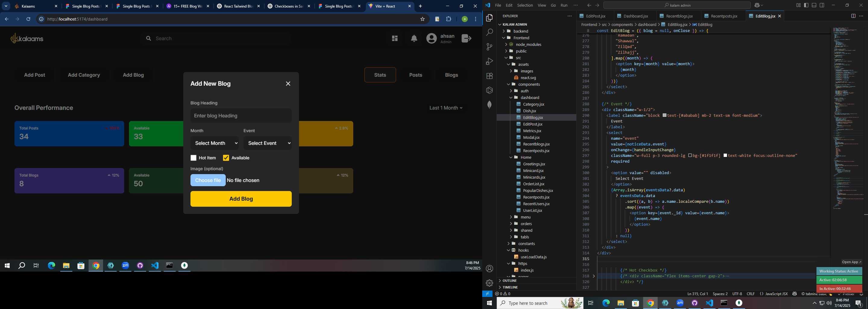868x309 pixels.
Task: Open VS Code File menu
Action: pyautogui.click(x=498, y=5)
